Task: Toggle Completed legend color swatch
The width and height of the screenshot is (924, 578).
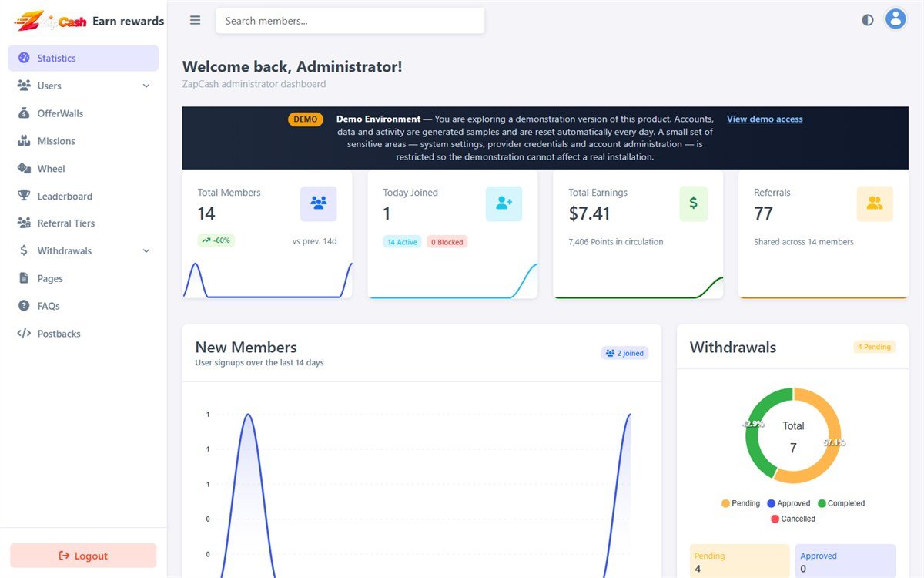Action: click(x=822, y=503)
